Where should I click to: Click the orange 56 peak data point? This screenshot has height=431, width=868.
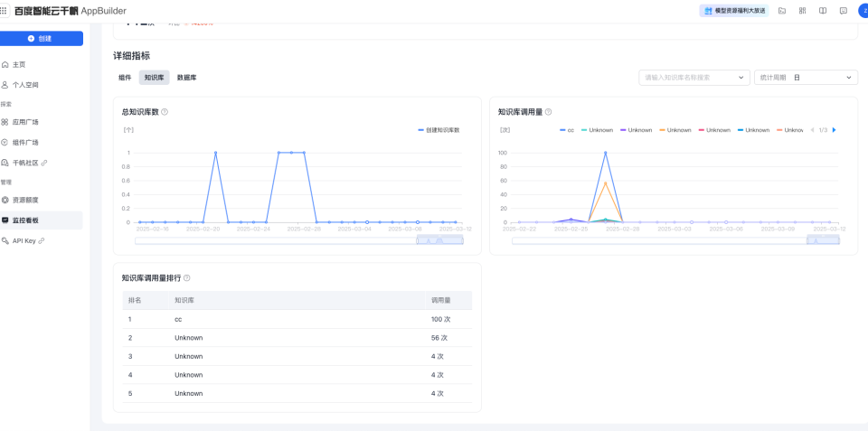[606, 183]
